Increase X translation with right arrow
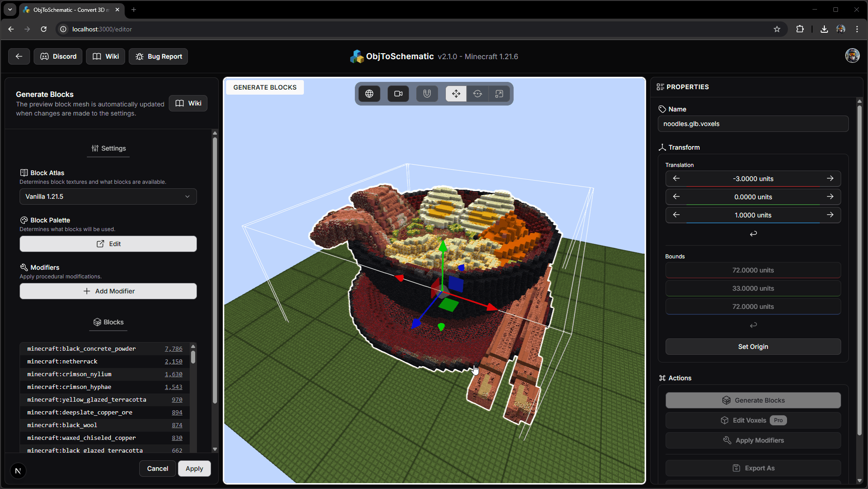 (x=830, y=178)
